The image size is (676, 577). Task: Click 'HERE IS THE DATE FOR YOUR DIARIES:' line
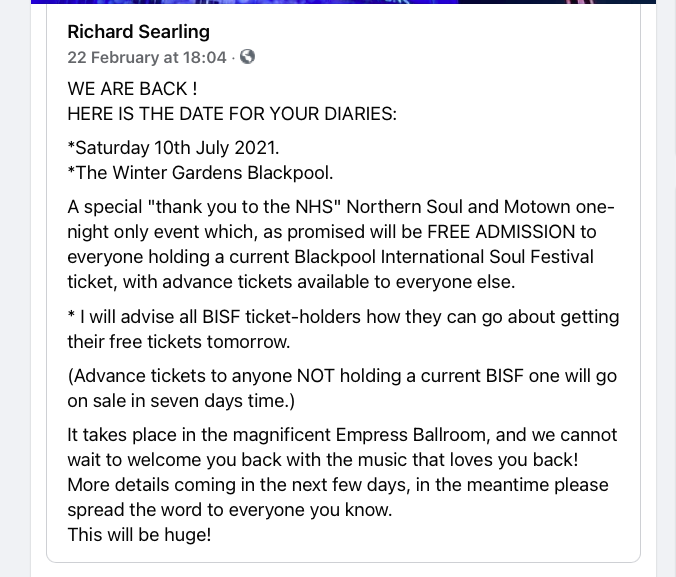tap(232, 114)
